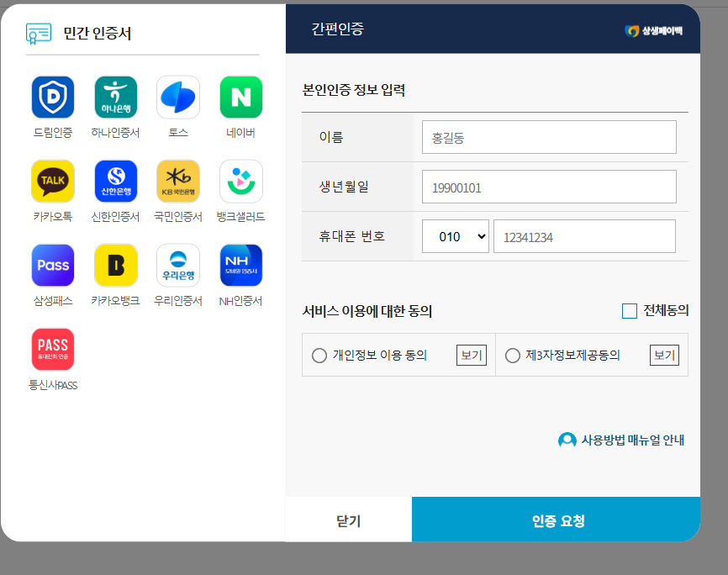Click the 민간 인증서 certificate header icon
This screenshot has width=728, height=575.
click(39, 34)
